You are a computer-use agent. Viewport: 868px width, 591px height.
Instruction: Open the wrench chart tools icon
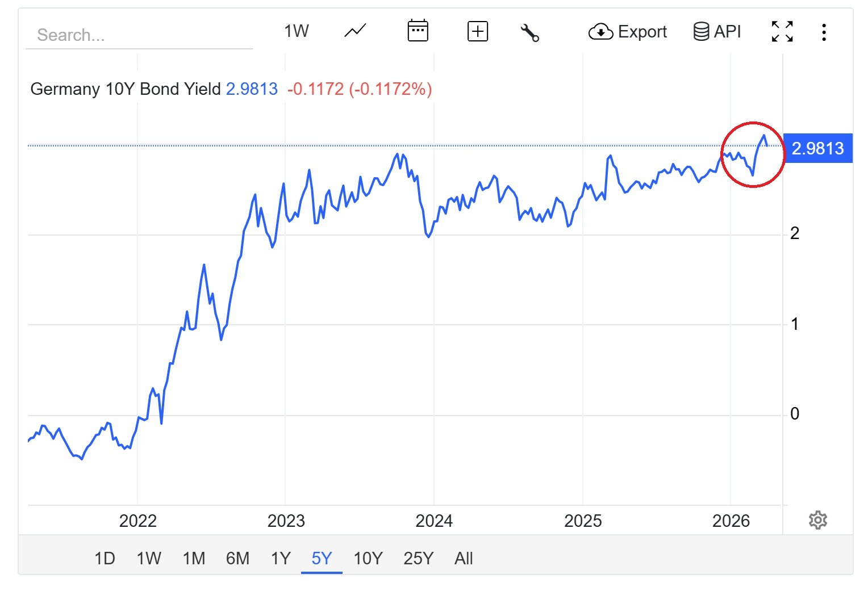(x=529, y=32)
